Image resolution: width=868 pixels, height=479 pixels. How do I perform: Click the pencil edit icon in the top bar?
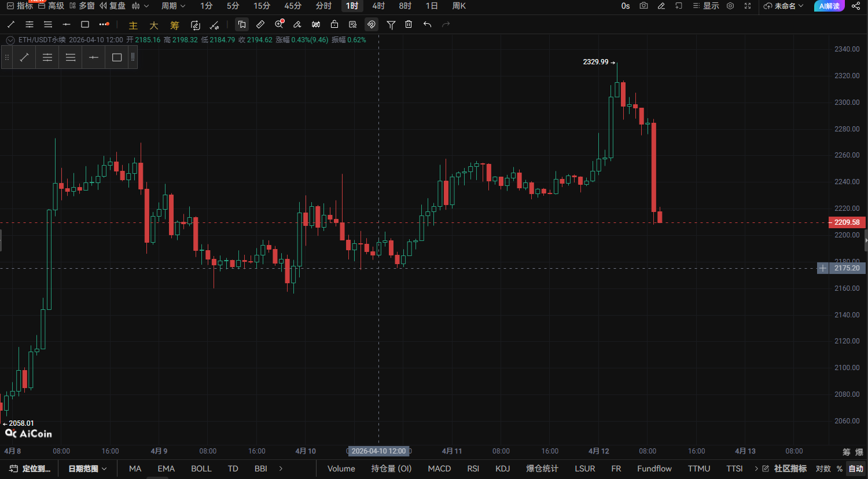pos(661,6)
